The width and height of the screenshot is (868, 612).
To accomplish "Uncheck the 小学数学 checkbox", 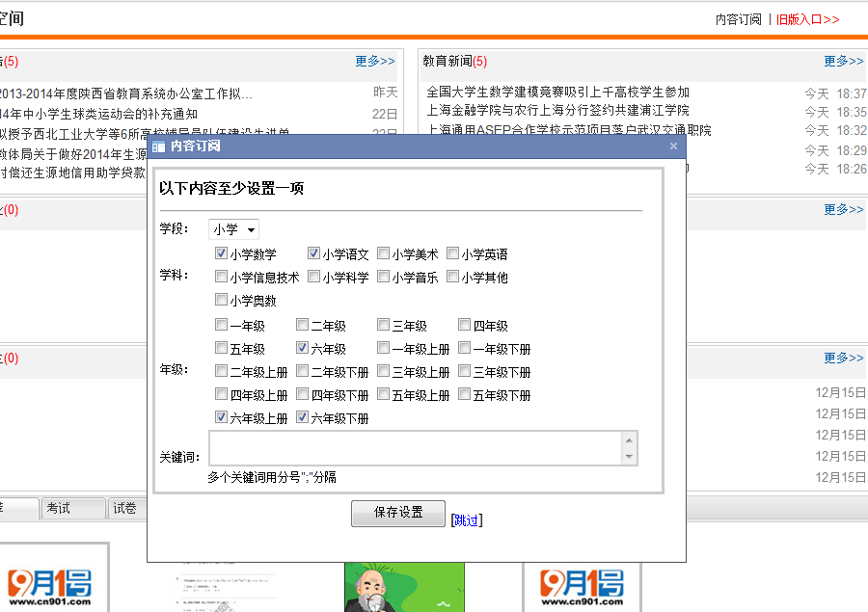I will click(x=221, y=254).
